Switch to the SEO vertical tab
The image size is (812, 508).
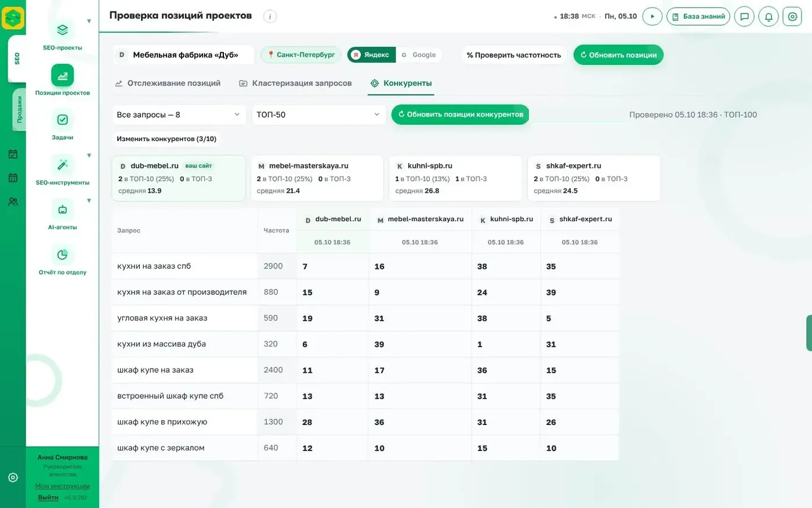pos(17,59)
